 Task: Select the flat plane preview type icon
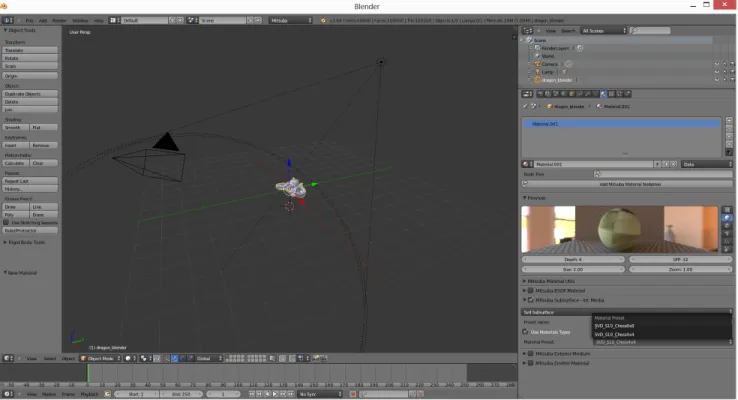(727, 210)
